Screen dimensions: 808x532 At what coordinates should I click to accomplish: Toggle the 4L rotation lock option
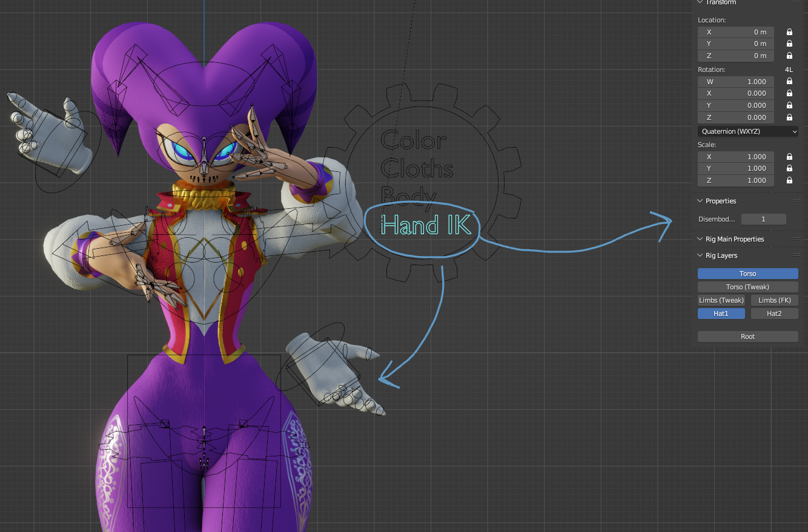pos(789,70)
